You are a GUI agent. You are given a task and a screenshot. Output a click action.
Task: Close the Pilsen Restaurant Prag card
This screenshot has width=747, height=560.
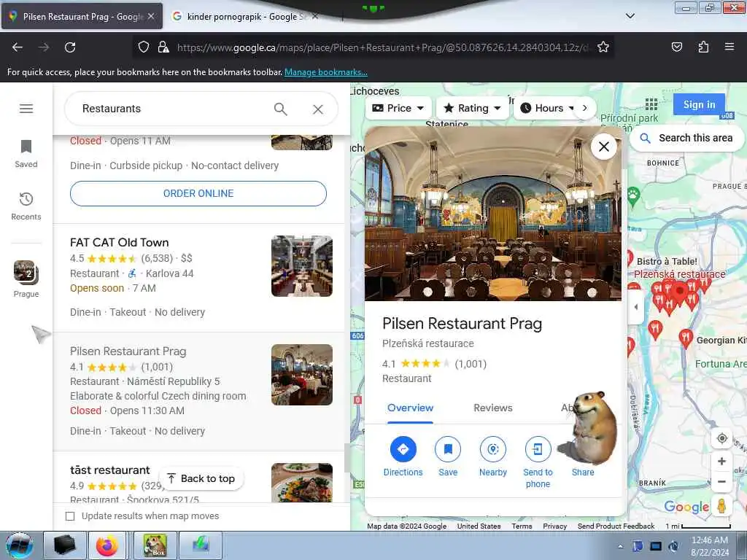603,147
